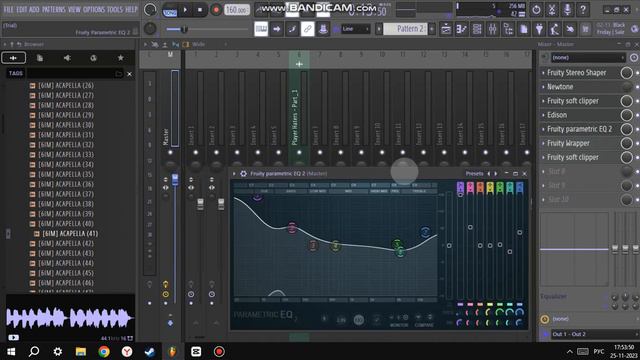The height and width of the screenshot is (360, 640).
Task: Click the Pattern 2 name button
Action: pyautogui.click(x=406, y=29)
